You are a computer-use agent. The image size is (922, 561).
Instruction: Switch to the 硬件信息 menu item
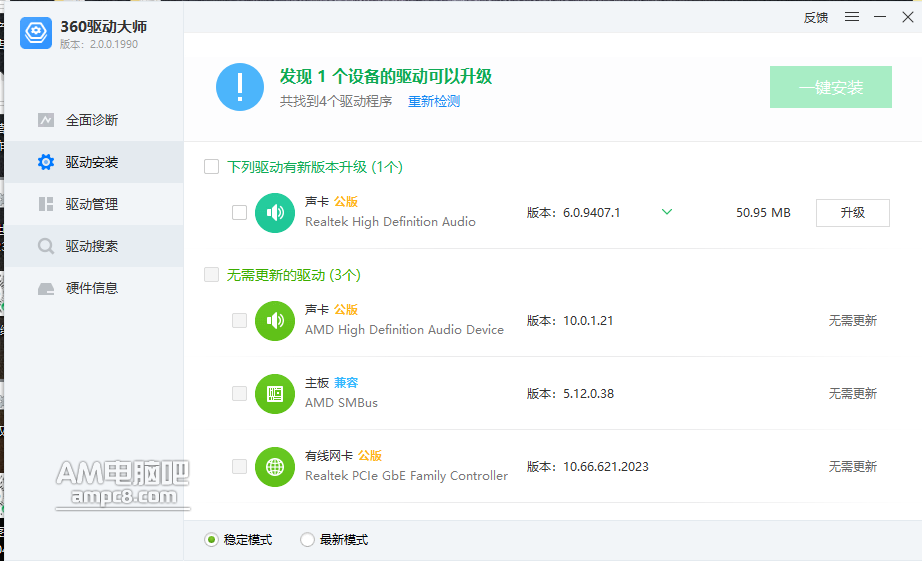click(94, 288)
